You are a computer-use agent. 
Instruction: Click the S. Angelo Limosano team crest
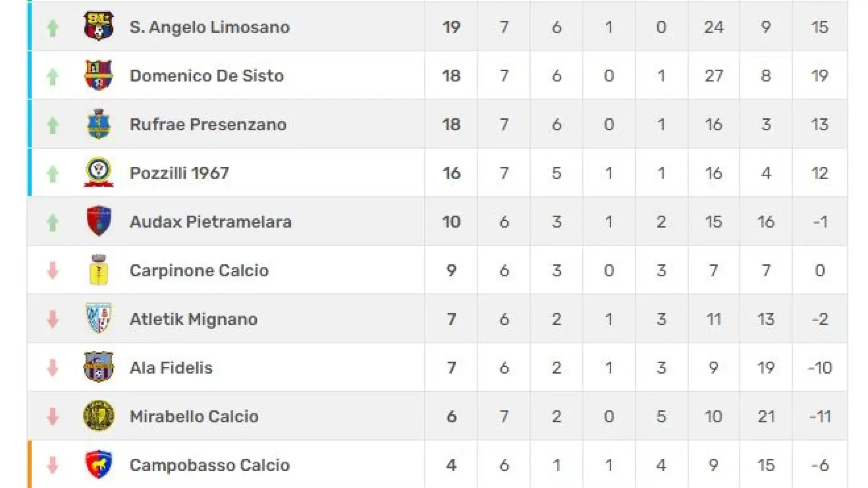click(99, 26)
